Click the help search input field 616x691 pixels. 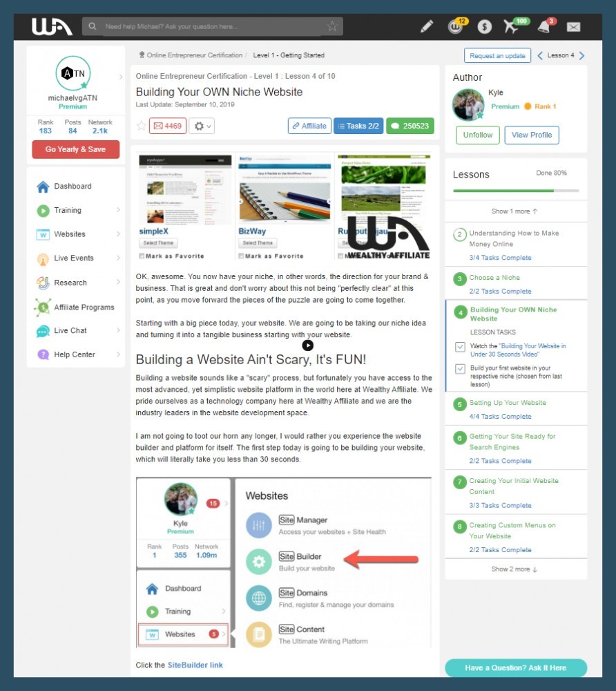click(x=212, y=26)
